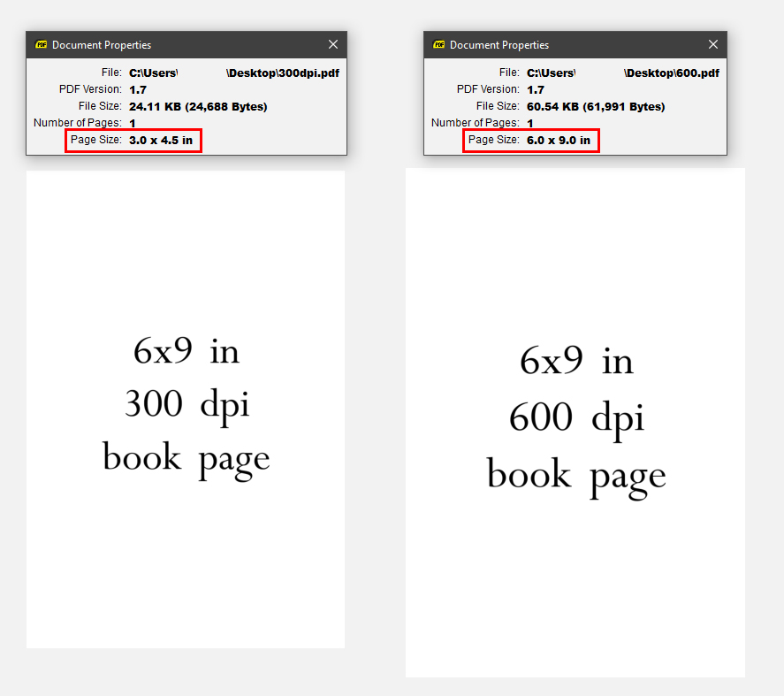
Task: Close the 300dpi.pdf Document Properties dialog
Action: click(x=333, y=44)
